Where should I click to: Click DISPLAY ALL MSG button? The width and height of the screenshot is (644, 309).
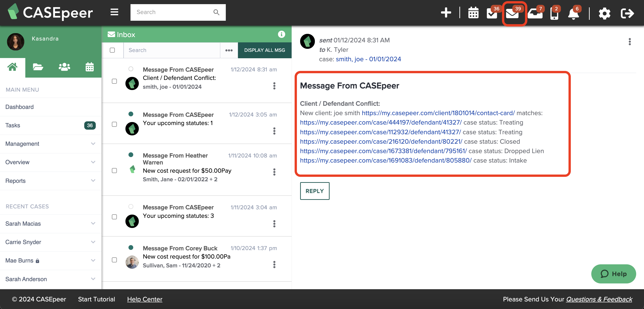coord(264,50)
